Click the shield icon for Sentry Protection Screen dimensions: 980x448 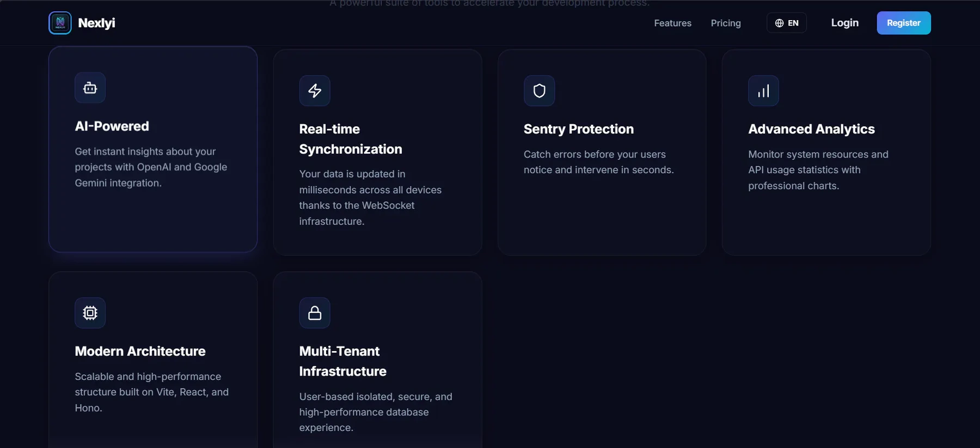(539, 90)
